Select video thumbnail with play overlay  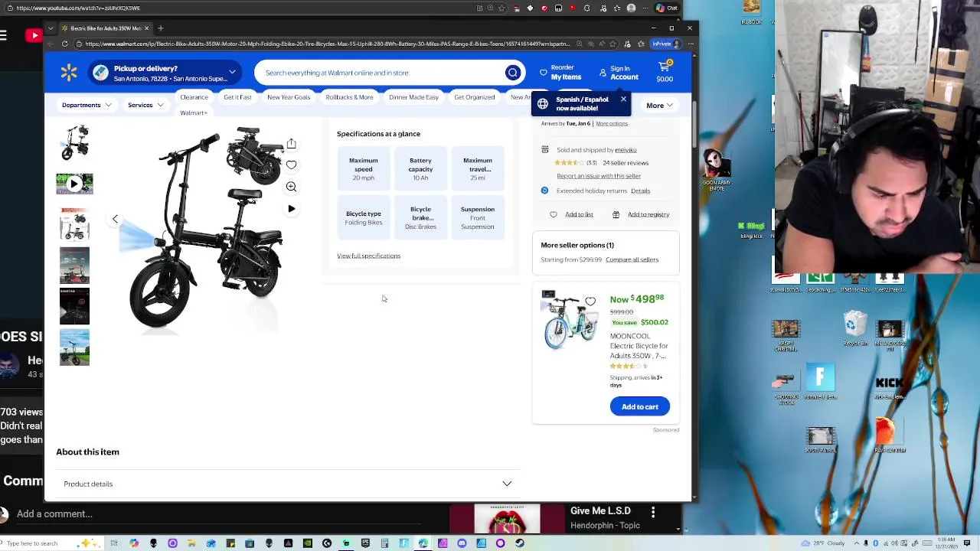click(x=74, y=184)
